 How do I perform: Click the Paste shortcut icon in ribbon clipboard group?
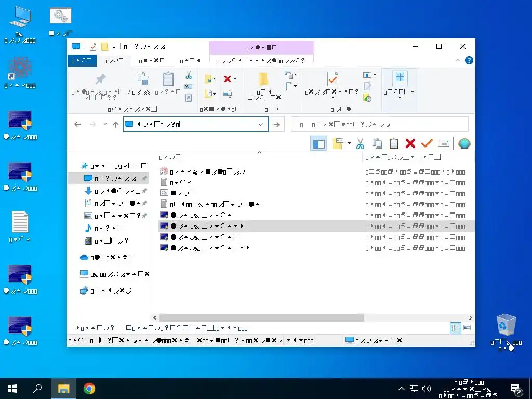point(188,98)
